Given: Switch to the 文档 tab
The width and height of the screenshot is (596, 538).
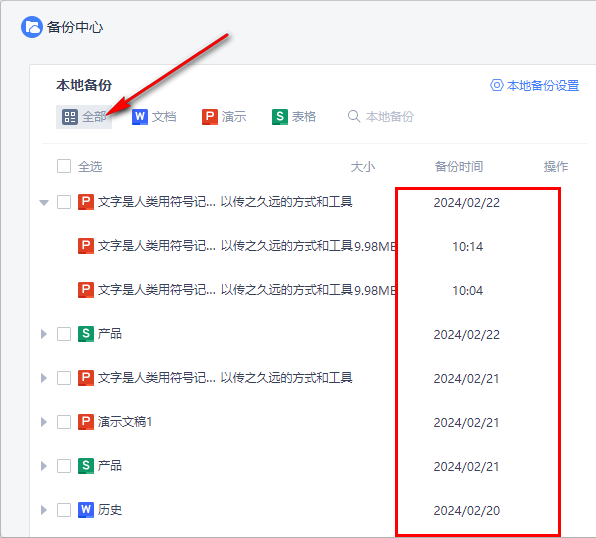Looking at the screenshot, I should point(154,116).
